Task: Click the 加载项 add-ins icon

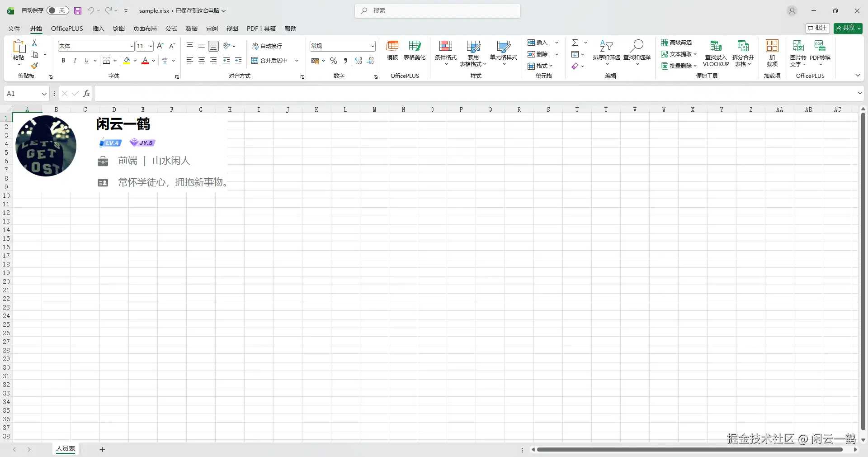Action: tap(772, 53)
